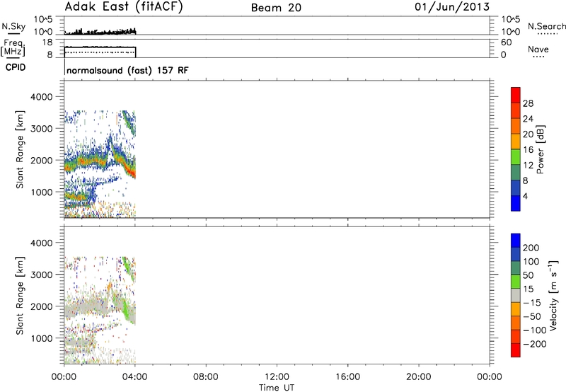Click the 'Adak East (fitACF)' title
The width and height of the screenshot is (566, 392).
[123, 6]
